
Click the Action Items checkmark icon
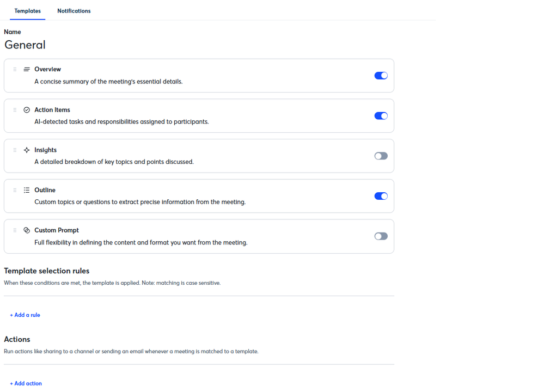pos(27,110)
